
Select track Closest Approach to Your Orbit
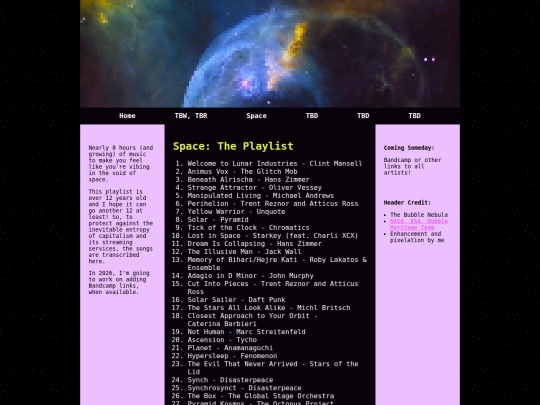point(252,320)
